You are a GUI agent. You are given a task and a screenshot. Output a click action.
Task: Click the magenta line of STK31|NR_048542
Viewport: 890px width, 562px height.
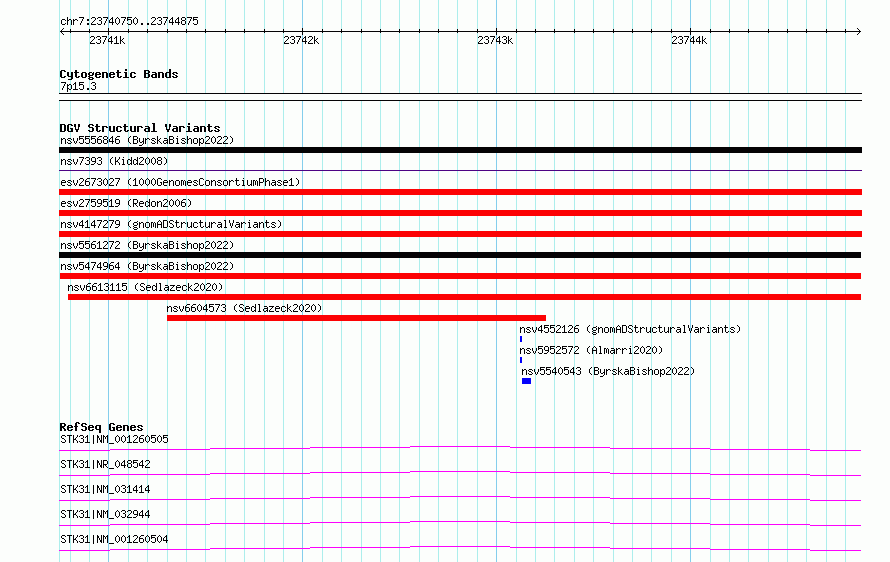point(460,473)
